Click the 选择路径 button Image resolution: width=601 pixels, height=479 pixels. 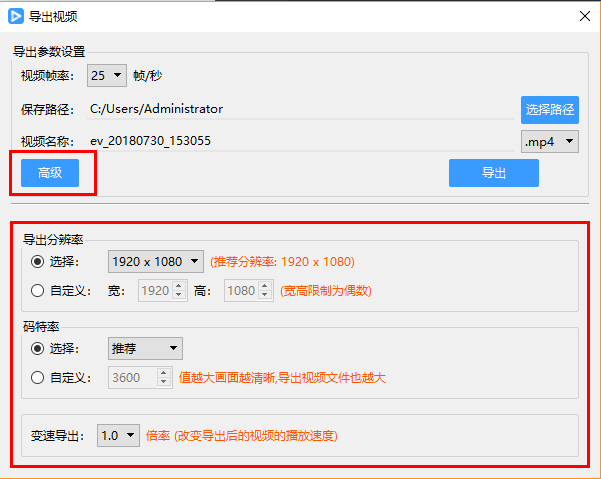click(x=550, y=109)
